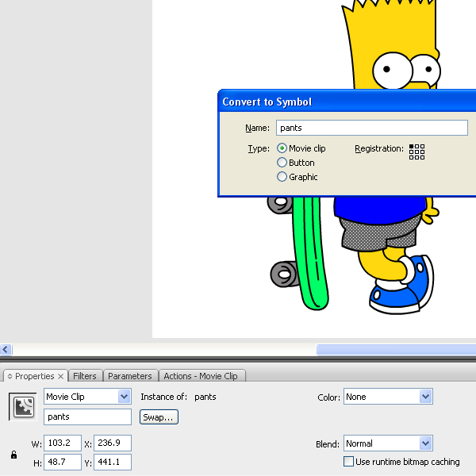
Task: Select the Movie clip radio button
Action: 282,148
